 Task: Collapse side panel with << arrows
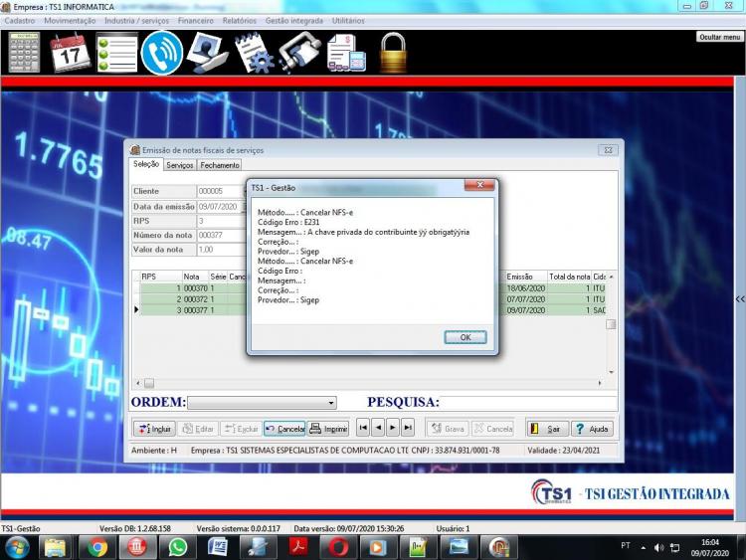pos(740,299)
